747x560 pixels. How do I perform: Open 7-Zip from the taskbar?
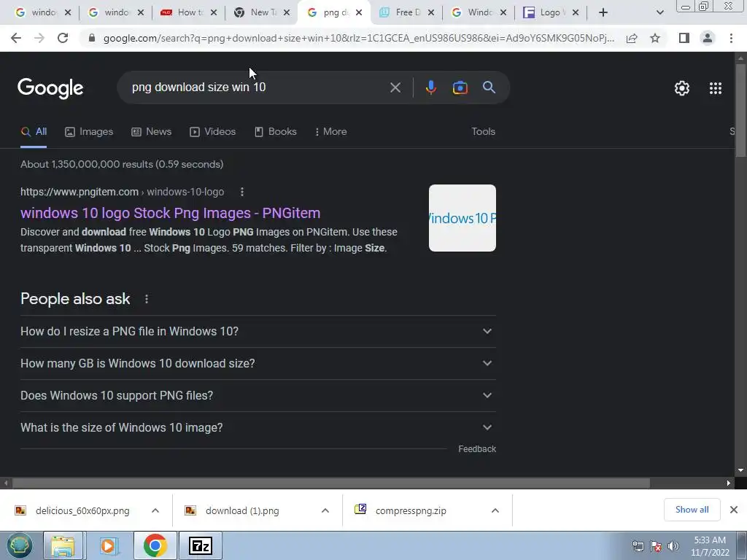click(200, 545)
